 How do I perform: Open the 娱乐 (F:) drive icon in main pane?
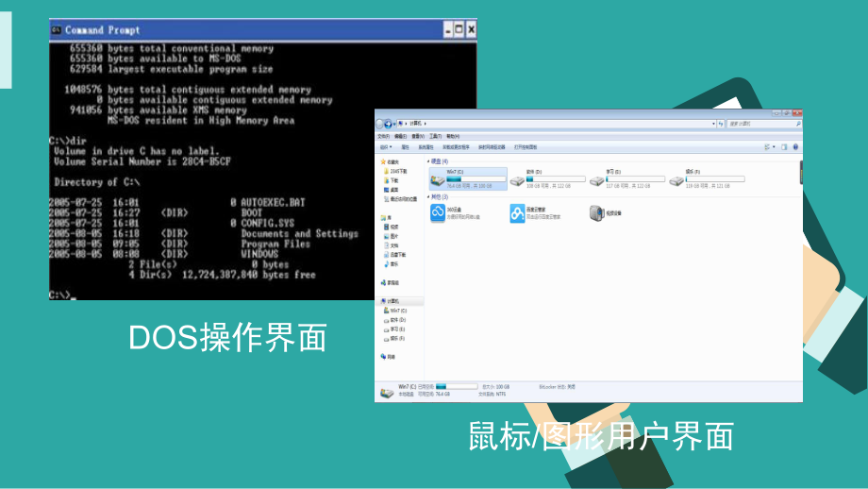tap(676, 181)
